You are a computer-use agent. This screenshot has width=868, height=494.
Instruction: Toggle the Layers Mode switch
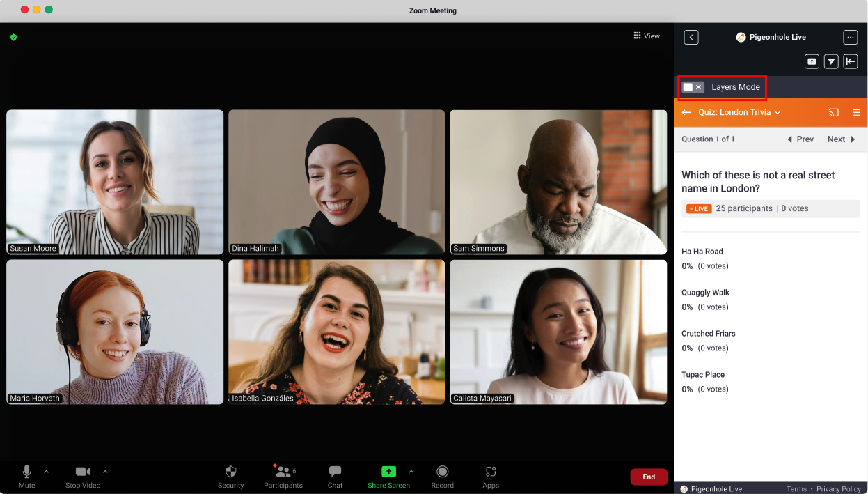(x=693, y=87)
